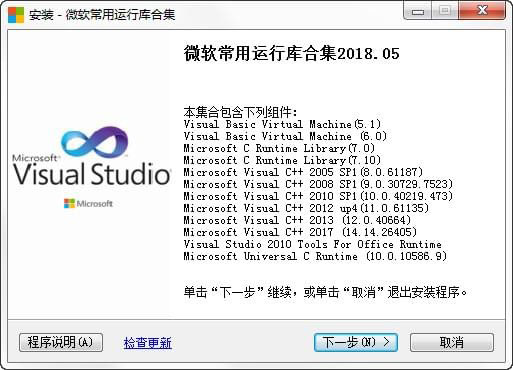Minimize the installer window

[x=418, y=11]
